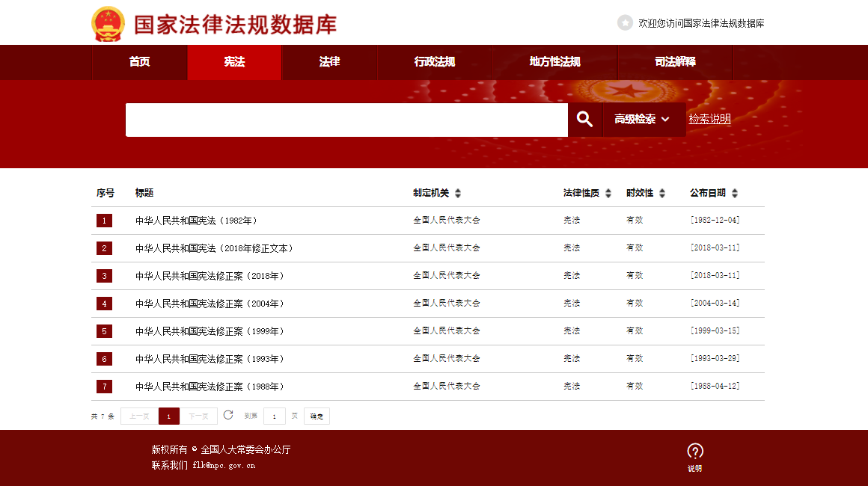This screenshot has height=486, width=868.
Task: Click 全国人民代表大会 in row 5
Action: point(446,330)
